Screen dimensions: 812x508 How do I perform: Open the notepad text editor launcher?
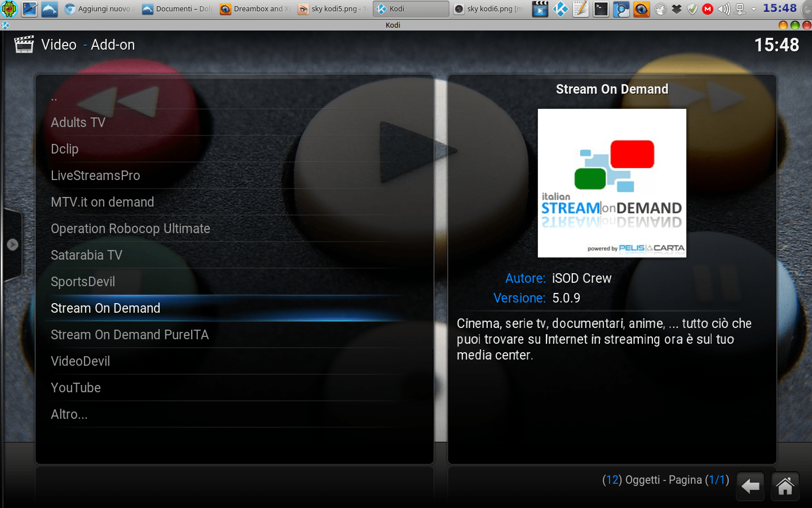point(581,8)
